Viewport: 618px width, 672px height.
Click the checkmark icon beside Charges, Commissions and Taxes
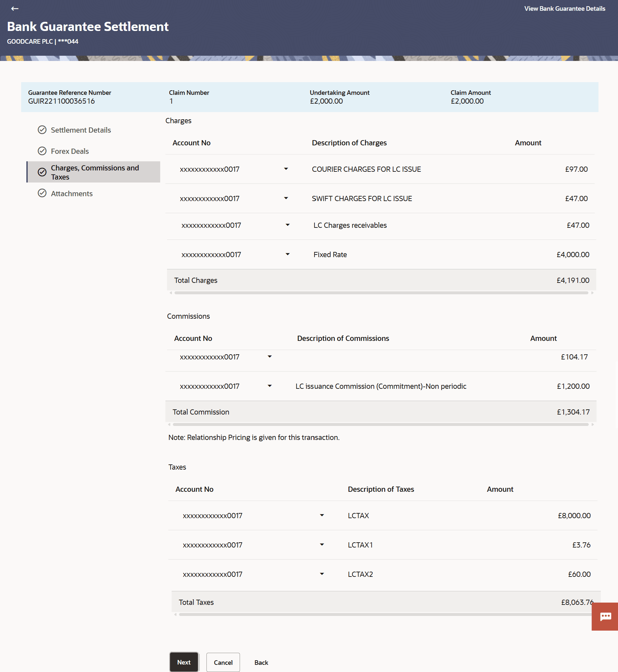(x=41, y=172)
